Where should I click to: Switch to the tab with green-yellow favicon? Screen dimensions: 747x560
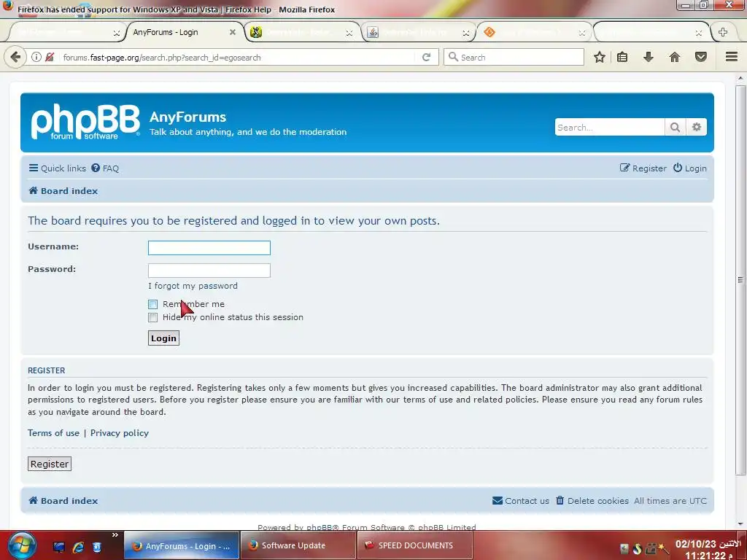click(x=301, y=32)
